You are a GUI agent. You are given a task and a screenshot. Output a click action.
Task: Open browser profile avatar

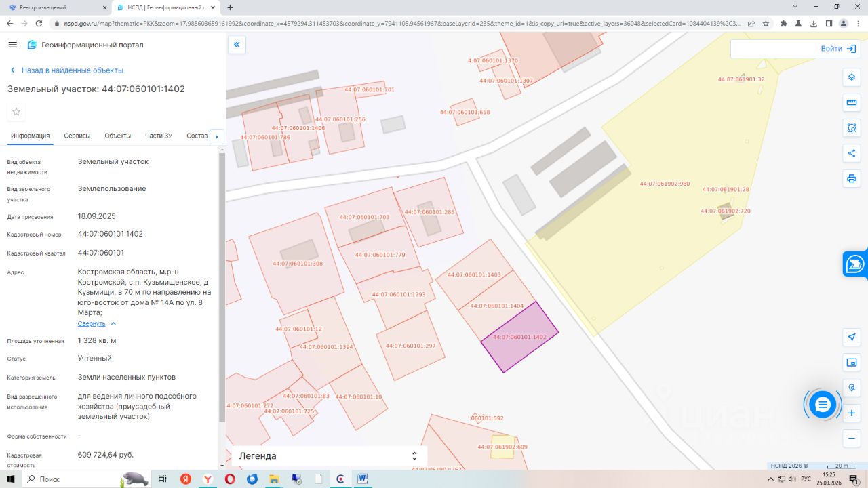(x=844, y=23)
